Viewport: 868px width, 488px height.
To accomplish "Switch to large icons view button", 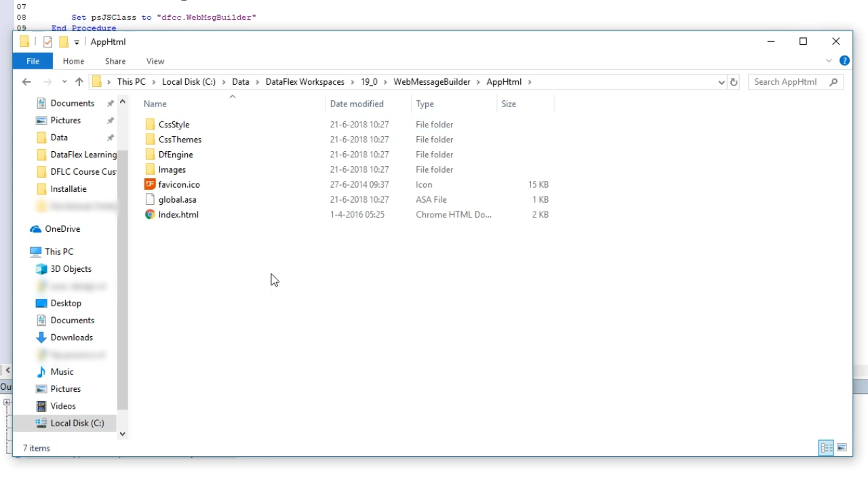I will [x=842, y=448].
